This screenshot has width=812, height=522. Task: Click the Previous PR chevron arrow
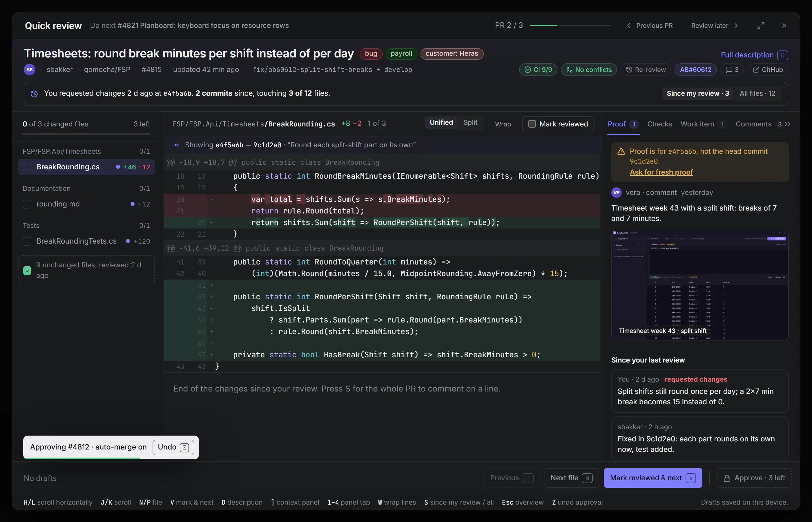[x=629, y=26]
